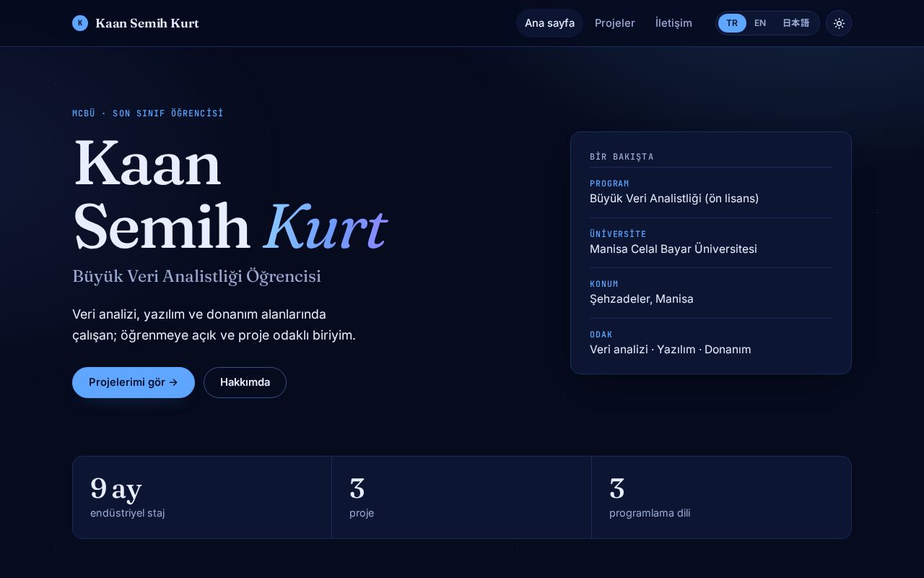Click 'Veri analizi · Yazılım · Donanım' text
Viewport: 924px width, 578px height.
pos(671,349)
